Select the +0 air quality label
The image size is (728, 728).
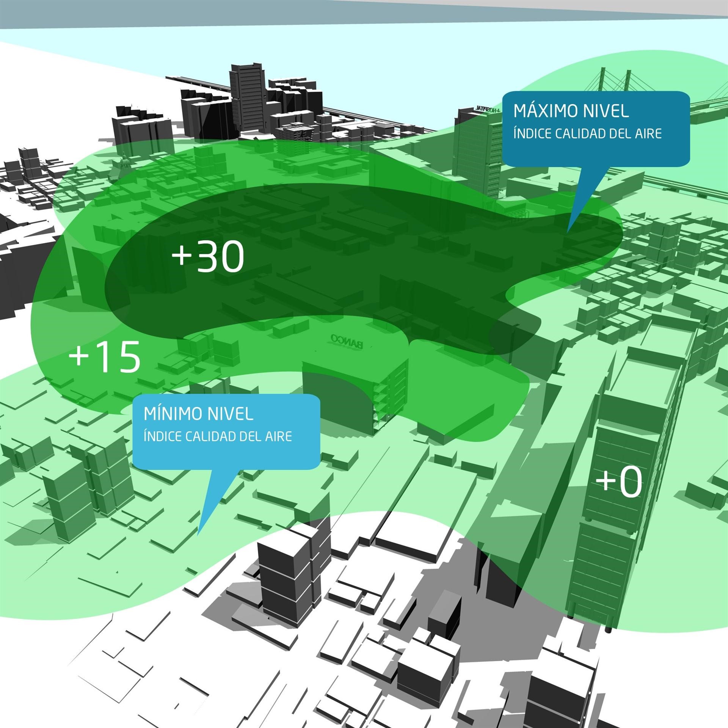[619, 482]
